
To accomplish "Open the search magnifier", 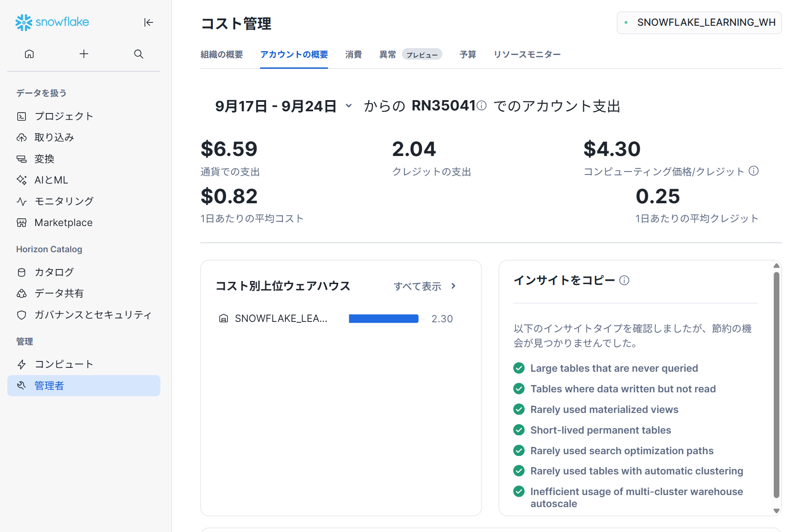I will coord(138,54).
